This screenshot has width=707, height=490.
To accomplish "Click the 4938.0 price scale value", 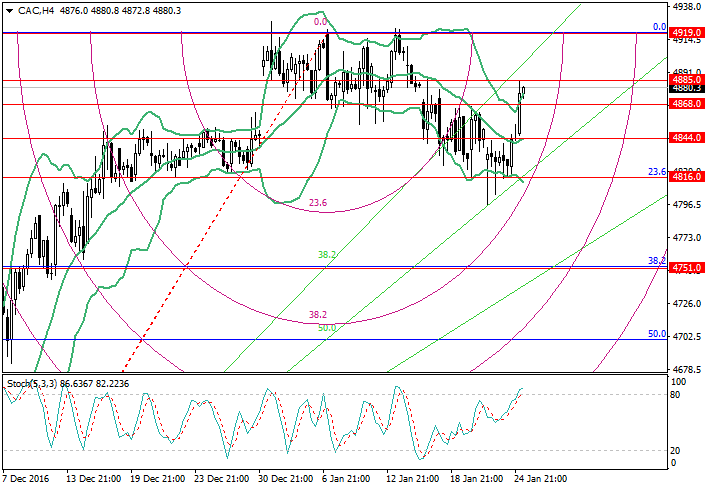I will (687, 7).
